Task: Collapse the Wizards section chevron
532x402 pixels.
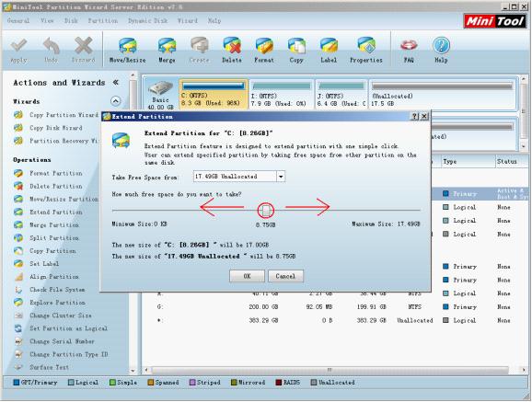Action: [115, 101]
